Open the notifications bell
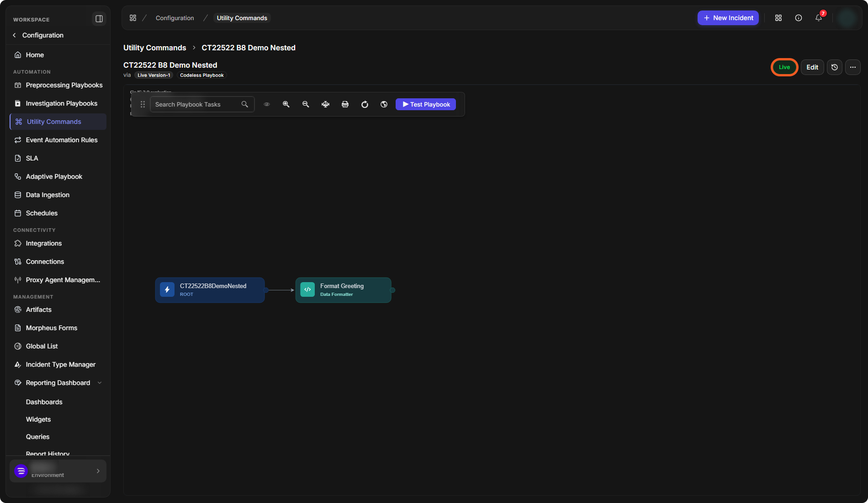Screen dimensions: 868x503 tap(819, 18)
